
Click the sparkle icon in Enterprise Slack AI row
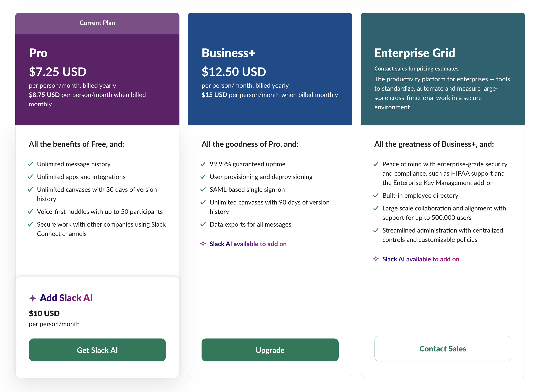coord(376,259)
